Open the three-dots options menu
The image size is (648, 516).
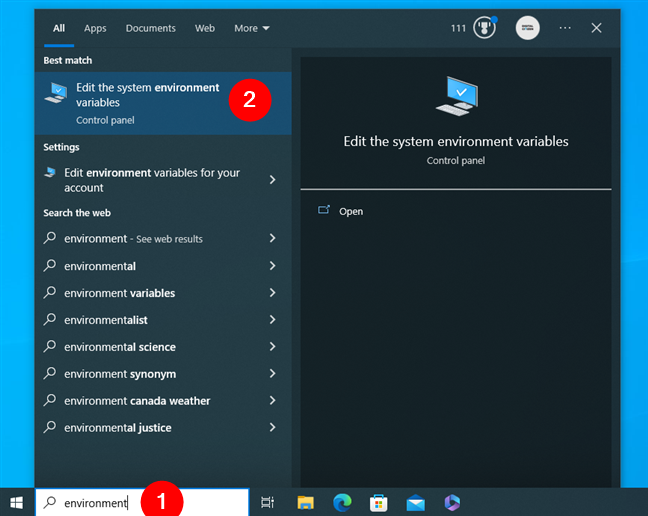563,28
